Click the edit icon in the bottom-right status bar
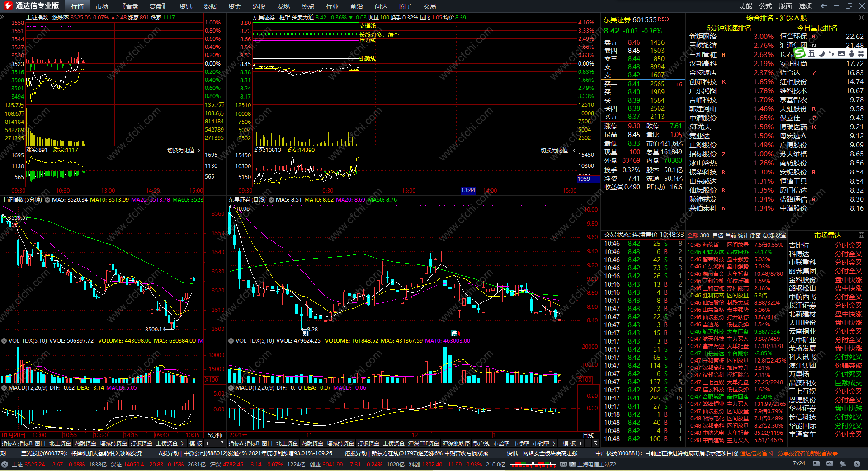This screenshot has width=868, height=471. point(830,464)
